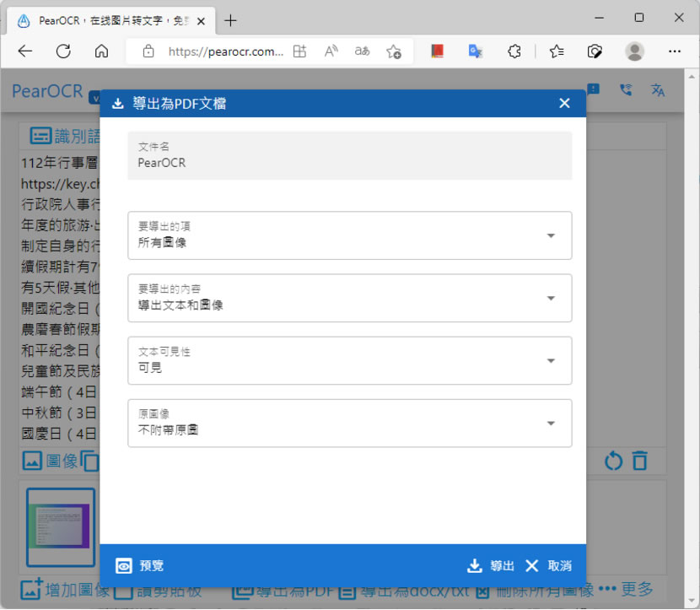The image size is (700, 610).
Task: Click the 導出 export button
Action: (x=490, y=566)
